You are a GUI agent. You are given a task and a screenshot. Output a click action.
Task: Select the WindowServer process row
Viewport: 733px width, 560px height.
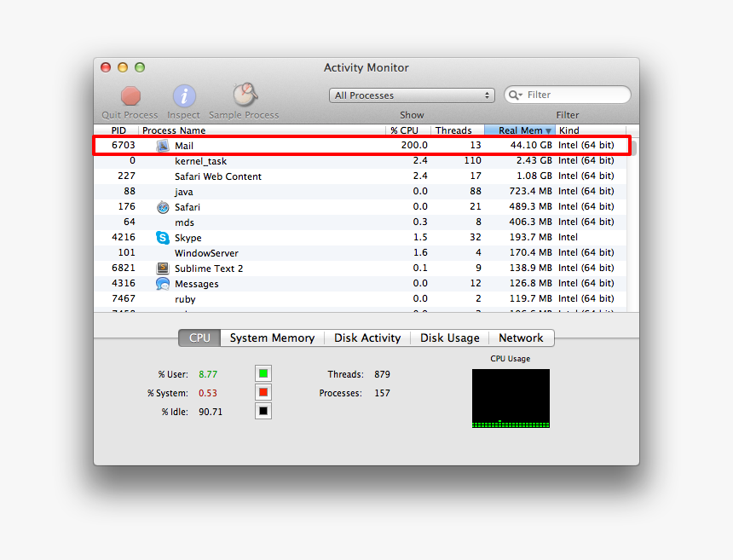pos(361,253)
